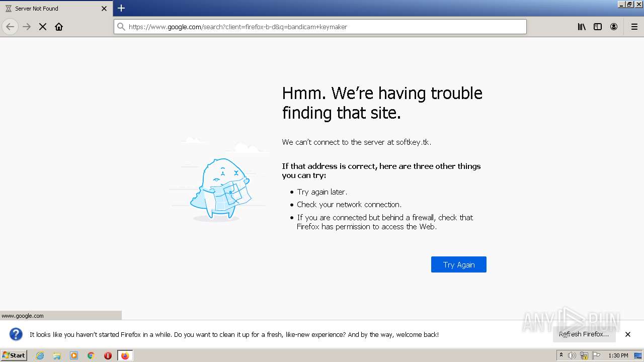This screenshot has height=362, width=644.
Task: Stop loading the current page
Action: tap(43, 27)
